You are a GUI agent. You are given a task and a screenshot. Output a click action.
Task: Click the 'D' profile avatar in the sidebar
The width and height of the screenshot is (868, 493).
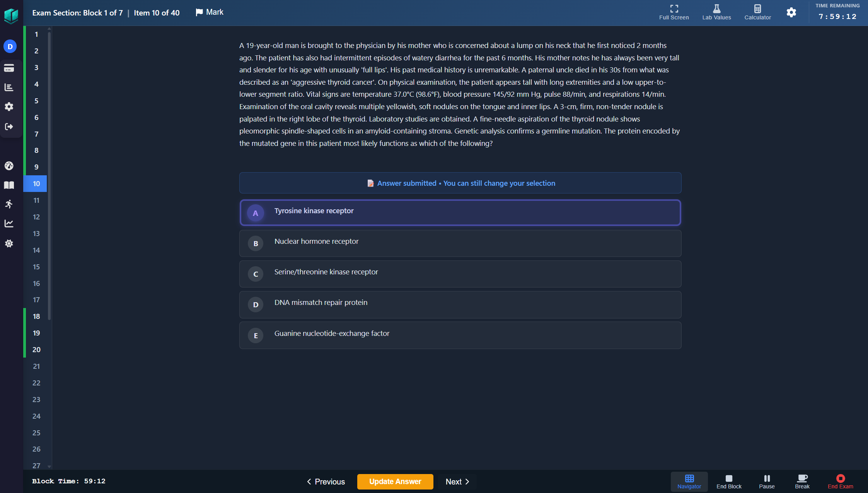(10, 46)
